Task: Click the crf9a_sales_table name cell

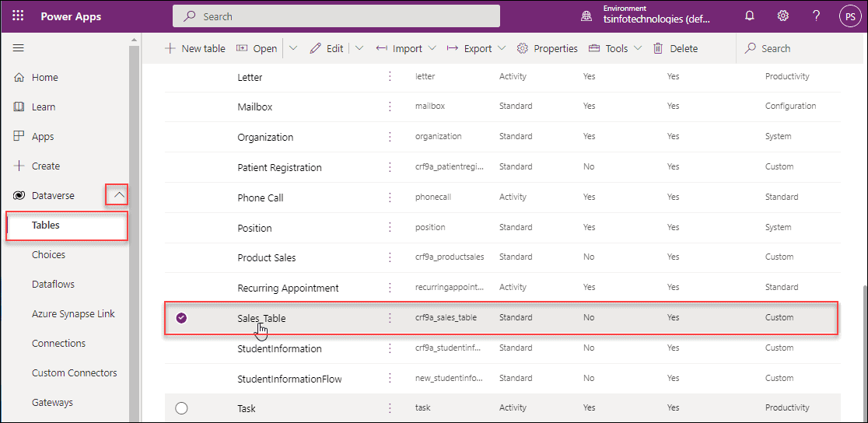Action: 446,318
